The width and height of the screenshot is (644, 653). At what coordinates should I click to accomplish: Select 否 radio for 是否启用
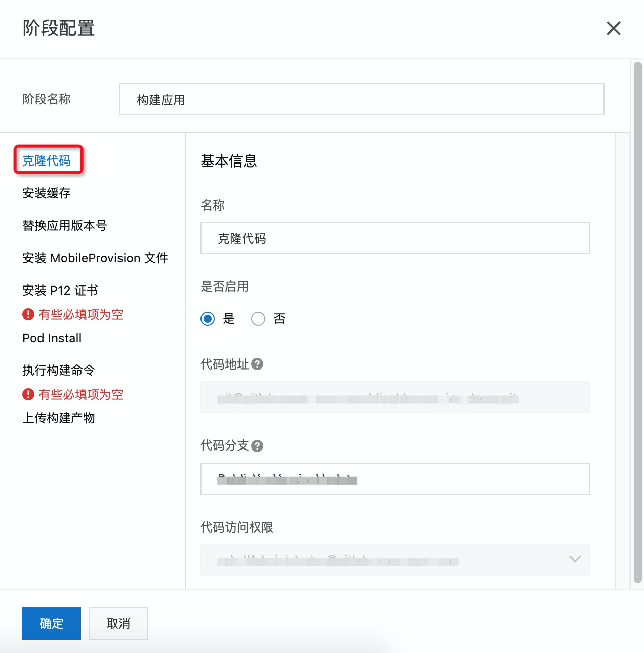click(x=258, y=319)
